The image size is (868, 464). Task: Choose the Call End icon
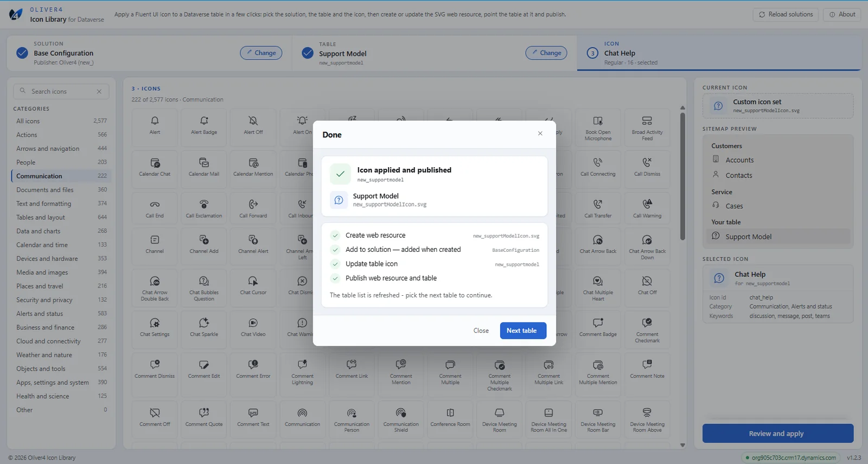click(155, 208)
